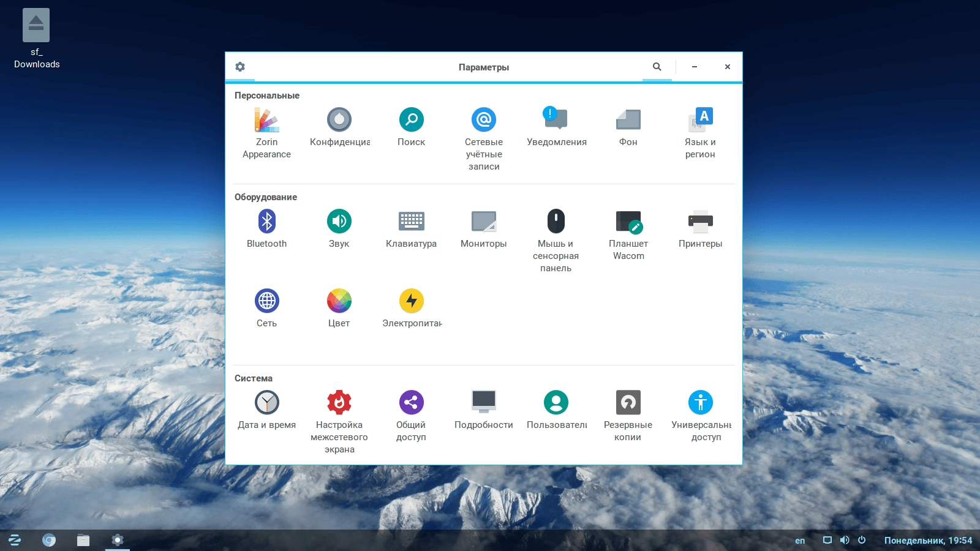Open the sf_Downloads desktop drive
This screenshot has height=551, width=980.
tap(36, 38)
